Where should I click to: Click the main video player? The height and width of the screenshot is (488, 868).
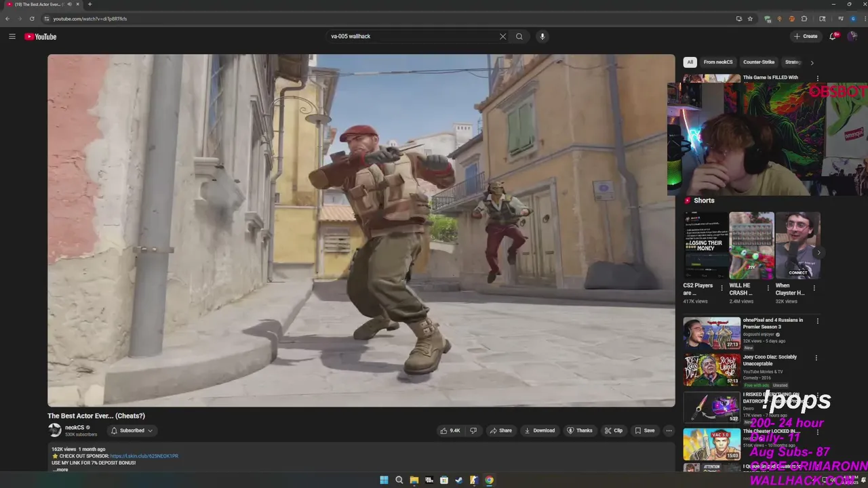pyautogui.click(x=361, y=230)
